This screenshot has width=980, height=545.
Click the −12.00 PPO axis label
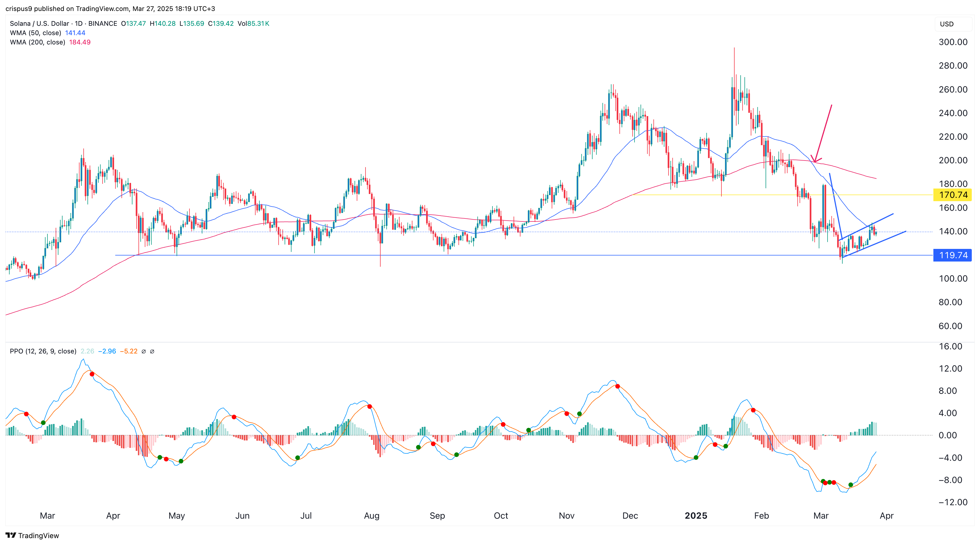953,502
